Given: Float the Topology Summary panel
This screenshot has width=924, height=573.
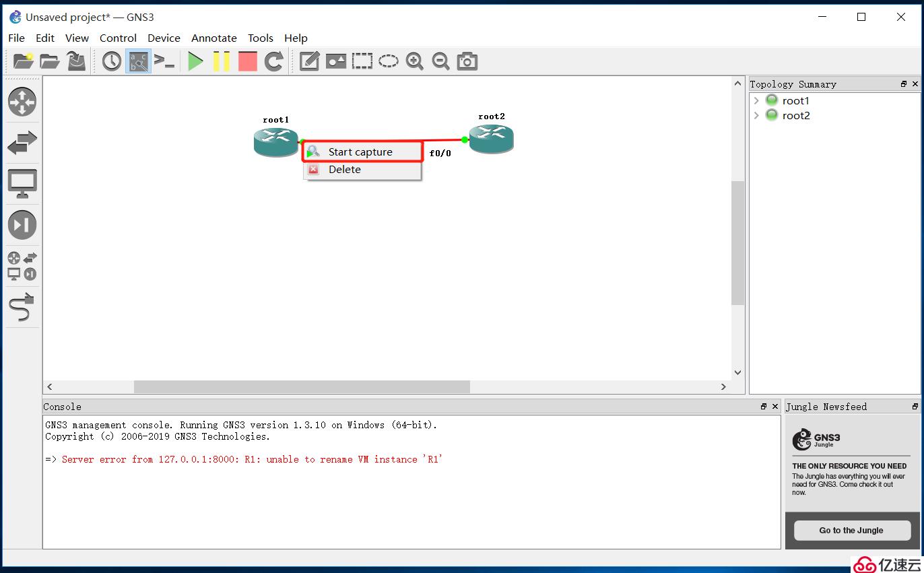Looking at the screenshot, I should point(904,84).
